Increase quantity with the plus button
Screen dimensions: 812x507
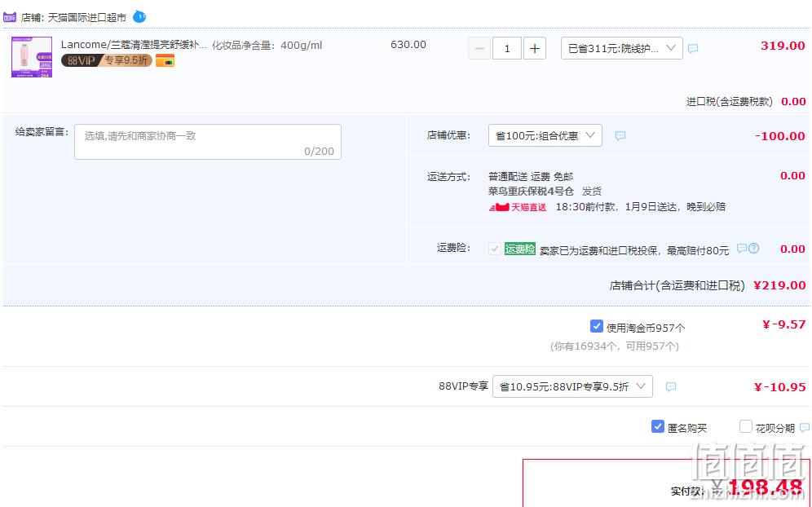coord(535,49)
